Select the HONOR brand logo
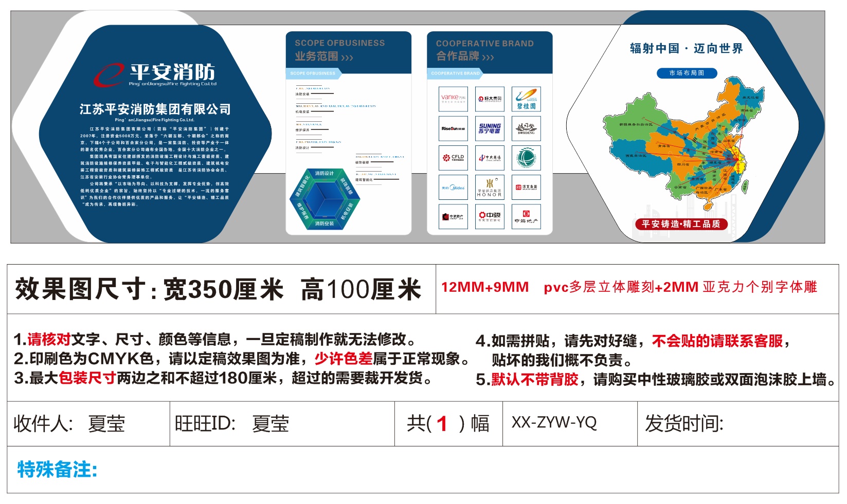 pyautogui.click(x=490, y=188)
